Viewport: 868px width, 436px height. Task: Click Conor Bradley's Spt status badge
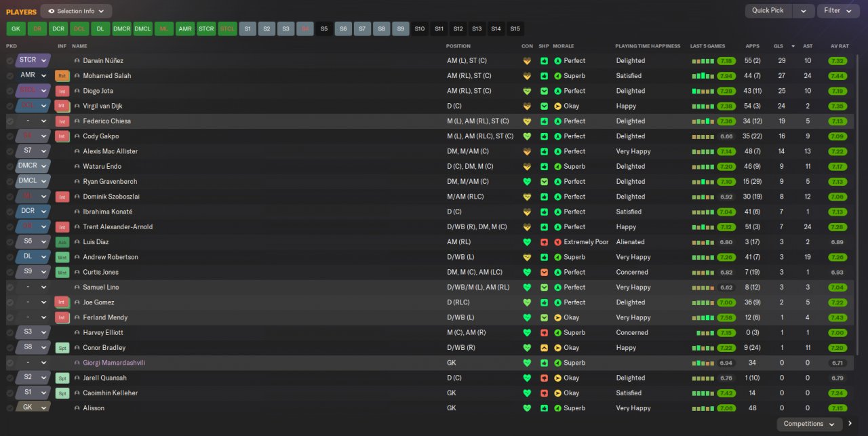point(62,348)
